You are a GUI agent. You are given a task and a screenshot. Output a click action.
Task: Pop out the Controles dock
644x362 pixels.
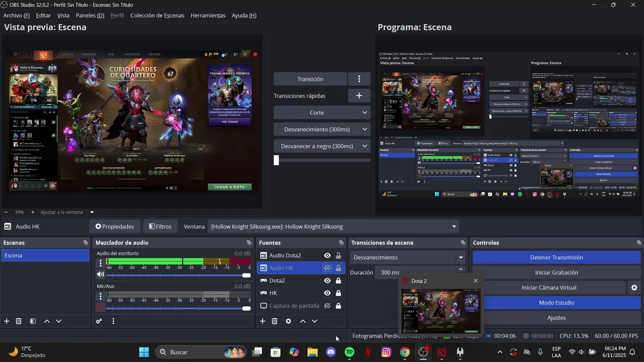click(x=638, y=243)
